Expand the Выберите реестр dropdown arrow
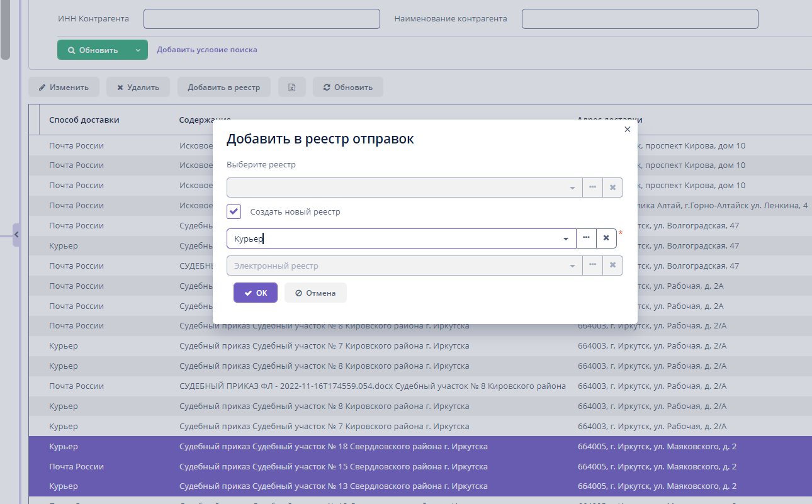 (572, 188)
